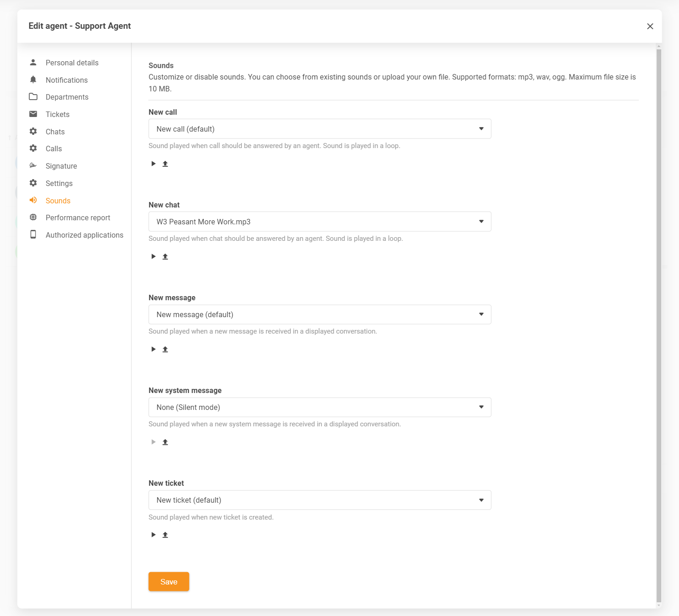Play the New chat sound preview

tap(154, 256)
